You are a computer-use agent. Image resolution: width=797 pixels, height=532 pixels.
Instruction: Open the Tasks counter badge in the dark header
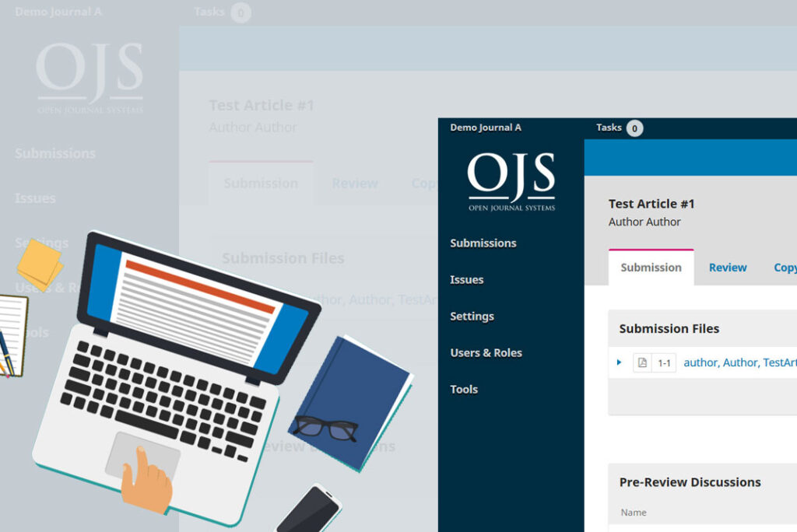tap(634, 128)
